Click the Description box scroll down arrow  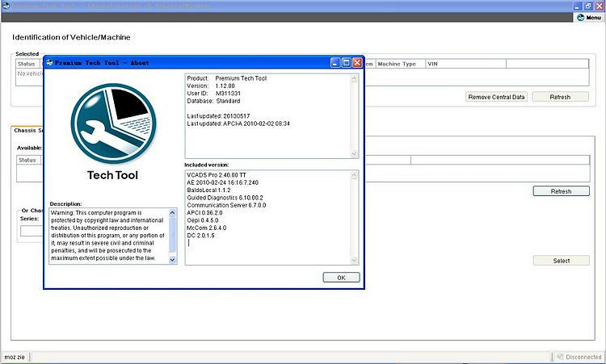click(172, 260)
